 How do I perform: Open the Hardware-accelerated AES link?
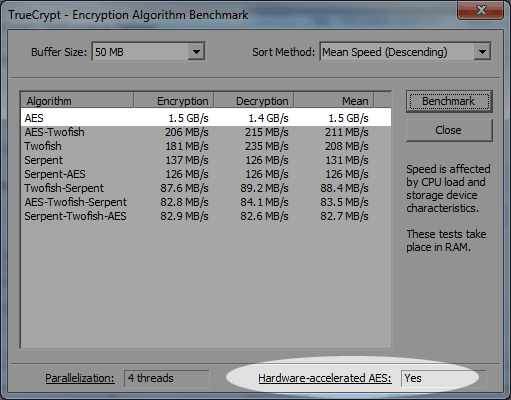pyautogui.click(x=325, y=378)
